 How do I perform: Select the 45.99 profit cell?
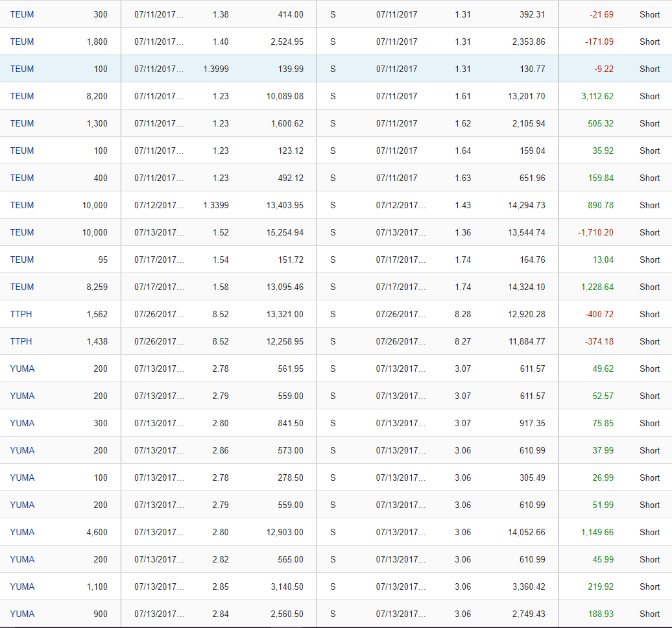coord(603,559)
